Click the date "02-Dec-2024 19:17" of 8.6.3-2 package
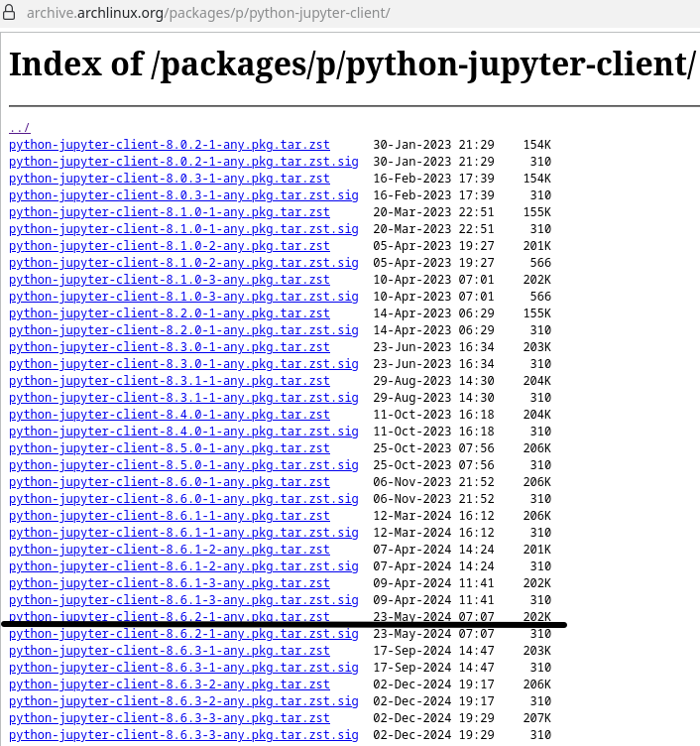 433,684
